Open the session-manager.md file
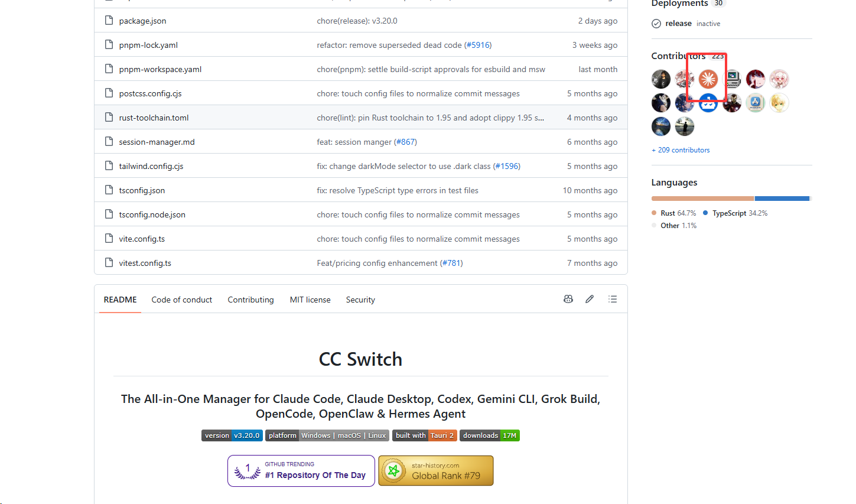The width and height of the screenshot is (856, 504). pos(157,142)
